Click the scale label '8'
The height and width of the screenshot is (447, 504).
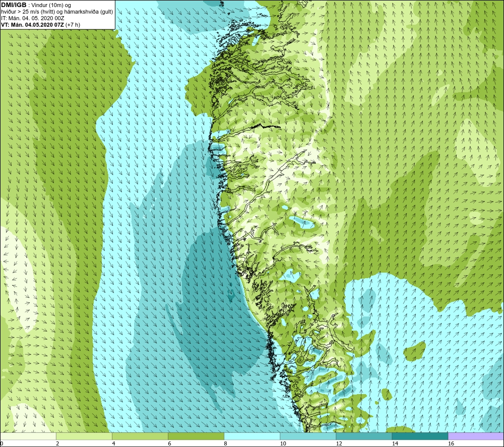(x=225, y=443)
